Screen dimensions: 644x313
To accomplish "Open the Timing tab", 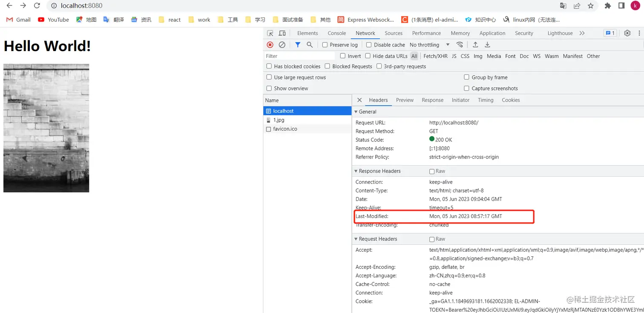I will (x=486, y=100).
